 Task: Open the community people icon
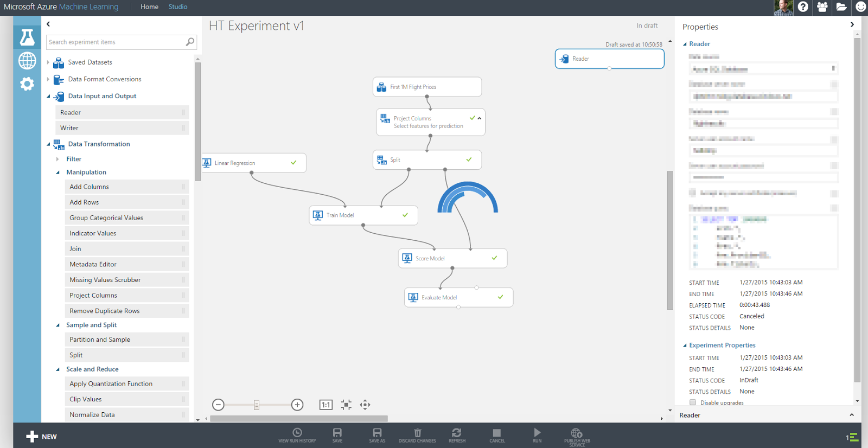click(822, 7)
